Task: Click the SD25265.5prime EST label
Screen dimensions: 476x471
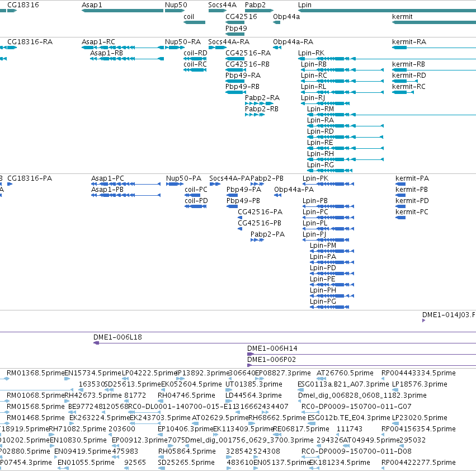Action: coord(186,463)
